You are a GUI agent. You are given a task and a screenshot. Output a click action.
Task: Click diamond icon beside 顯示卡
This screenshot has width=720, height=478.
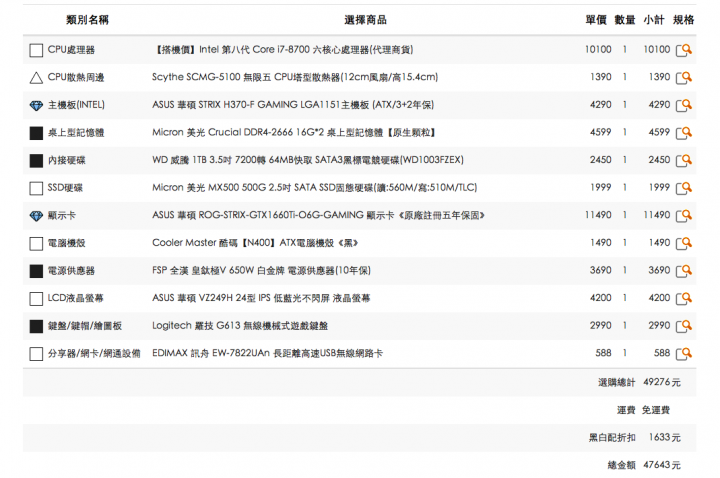click(x=36, y=216)
